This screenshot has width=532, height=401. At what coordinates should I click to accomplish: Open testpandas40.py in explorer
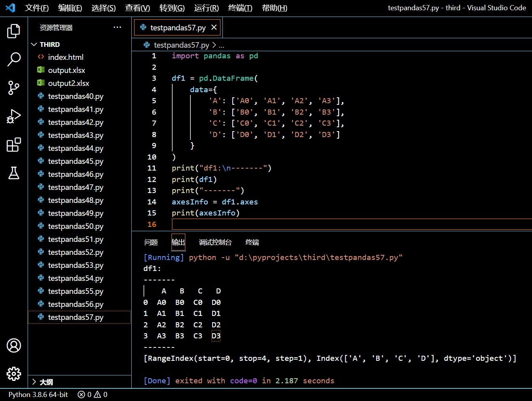80,96
